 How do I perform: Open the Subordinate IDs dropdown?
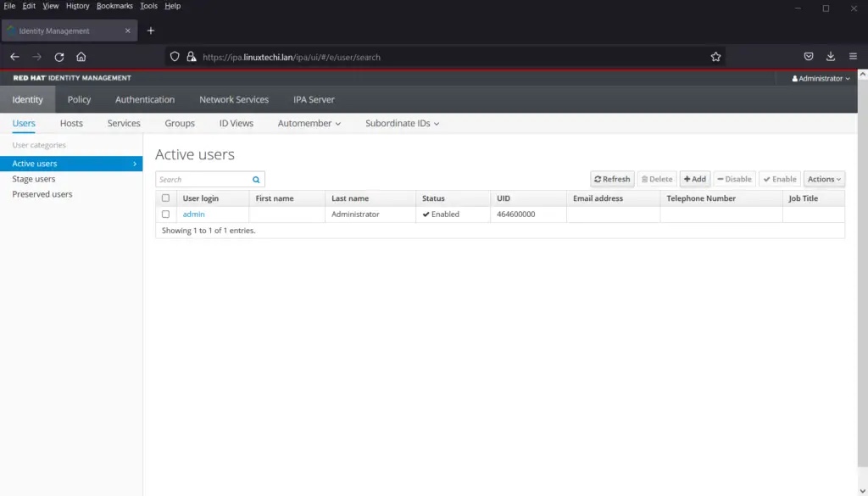pos(402,123)
